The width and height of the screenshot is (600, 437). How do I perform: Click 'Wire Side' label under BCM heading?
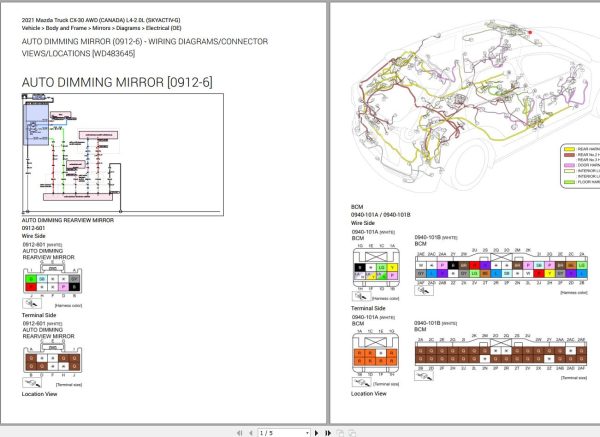(x=363, y=223)
